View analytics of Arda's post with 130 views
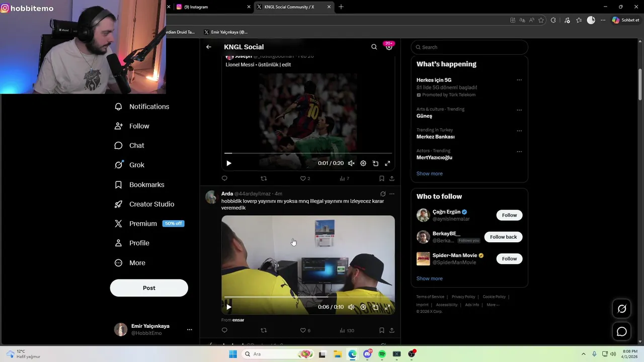 coord(347,330)
